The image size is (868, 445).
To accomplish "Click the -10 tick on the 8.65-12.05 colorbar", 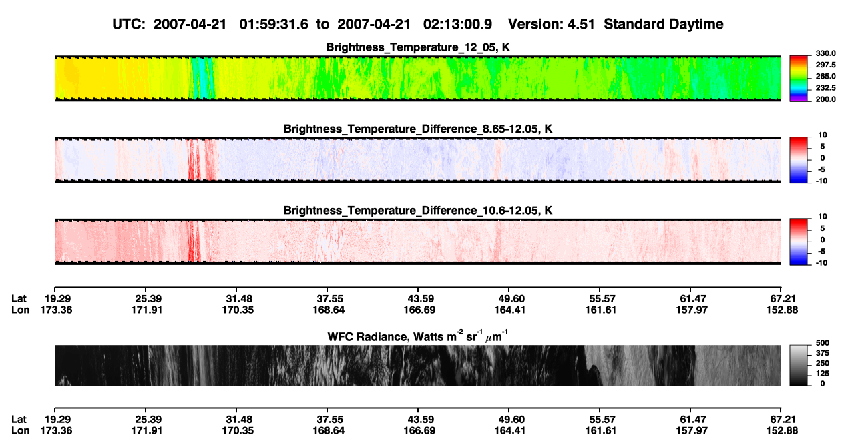I will click(x=820, y=181).
